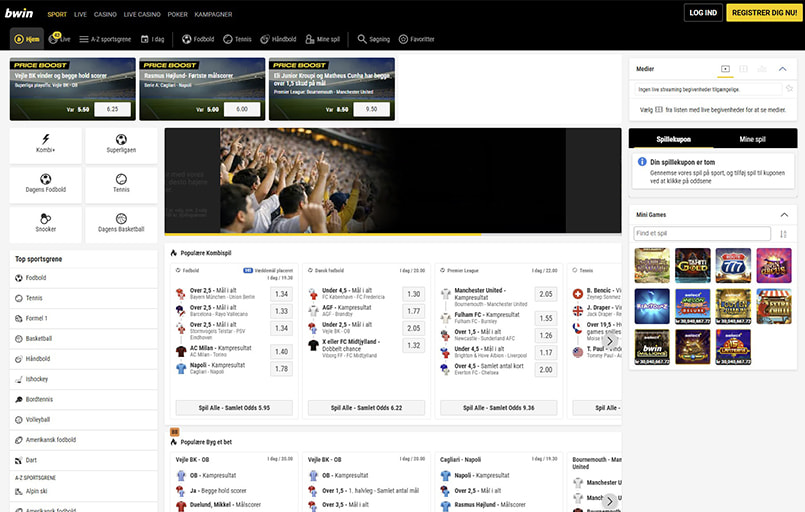Open Bordtennis in sports list
This screenshot has width=805, height=512.
83,400
